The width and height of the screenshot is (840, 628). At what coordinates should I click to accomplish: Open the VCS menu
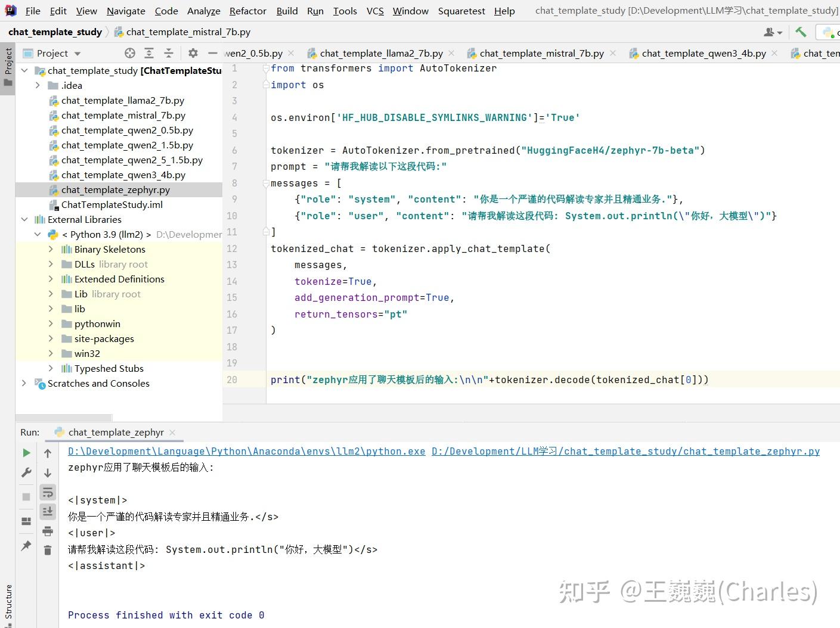375,11
